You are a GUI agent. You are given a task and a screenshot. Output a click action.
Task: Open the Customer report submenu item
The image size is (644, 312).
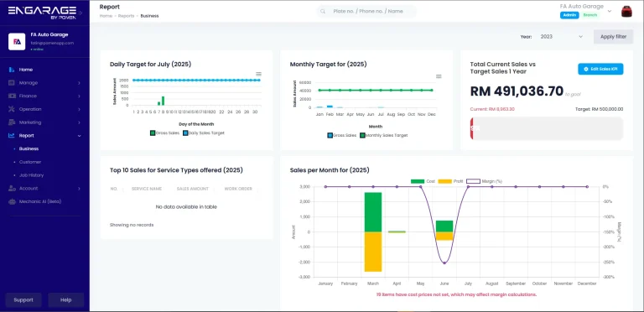tap(30, 162)
